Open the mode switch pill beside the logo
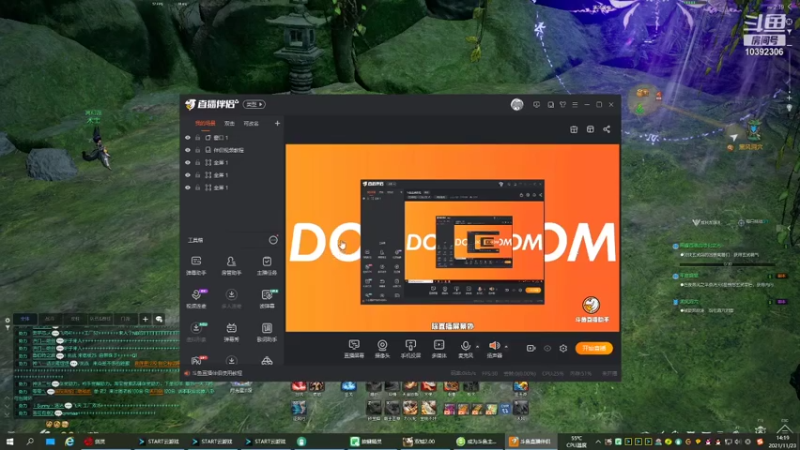The height and width of the screenshot is (450, 800). 254,104
